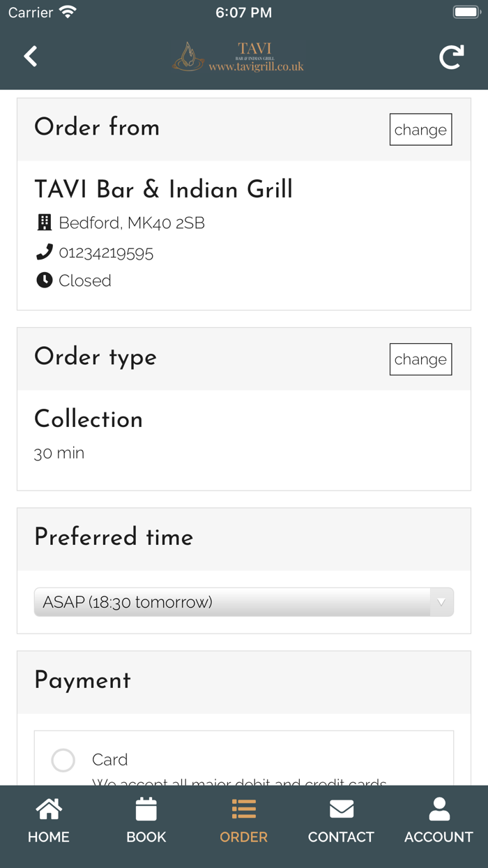Click the refresh icon in header
The image size is (488, 868).
click(x=451, y=57)
